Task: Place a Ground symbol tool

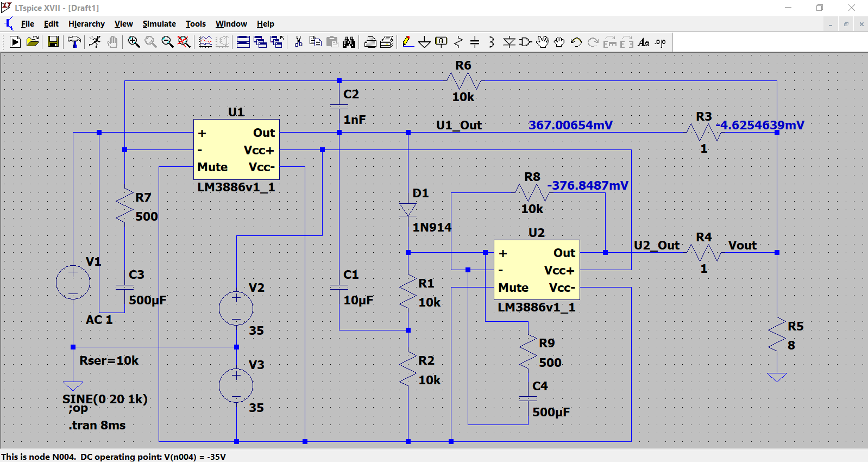Action: click(x=425, y=42)
